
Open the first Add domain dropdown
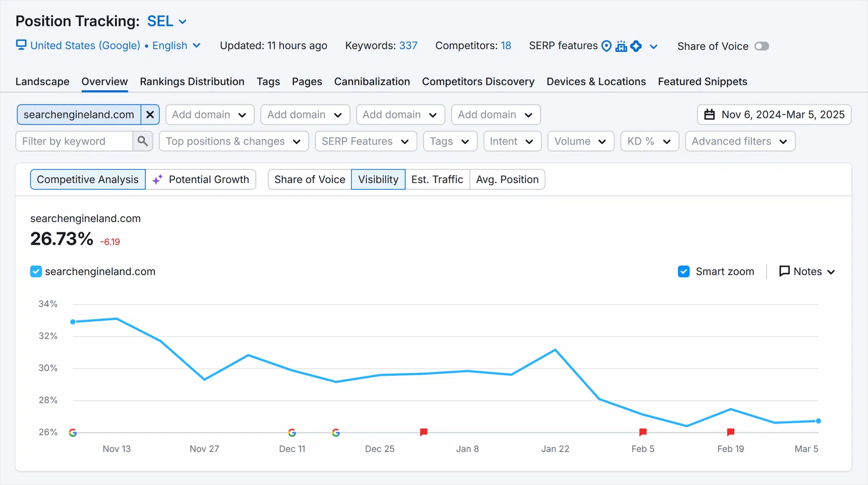[210, 114]
